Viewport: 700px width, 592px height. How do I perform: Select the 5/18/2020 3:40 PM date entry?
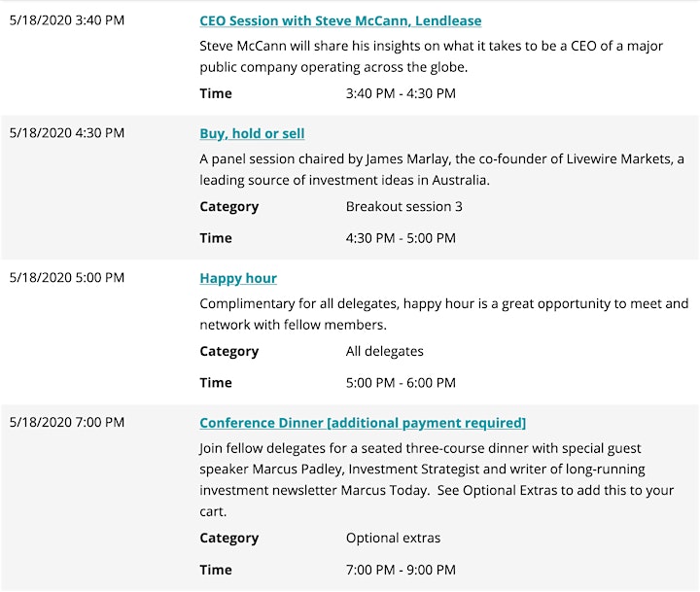tap(67, 20)
